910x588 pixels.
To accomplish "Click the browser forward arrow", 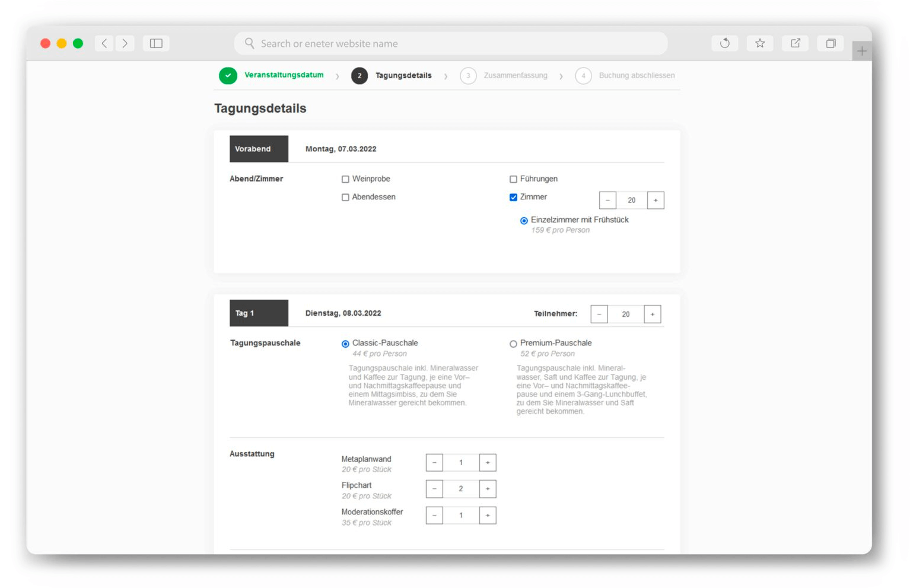I will click(x=125, y=43).
